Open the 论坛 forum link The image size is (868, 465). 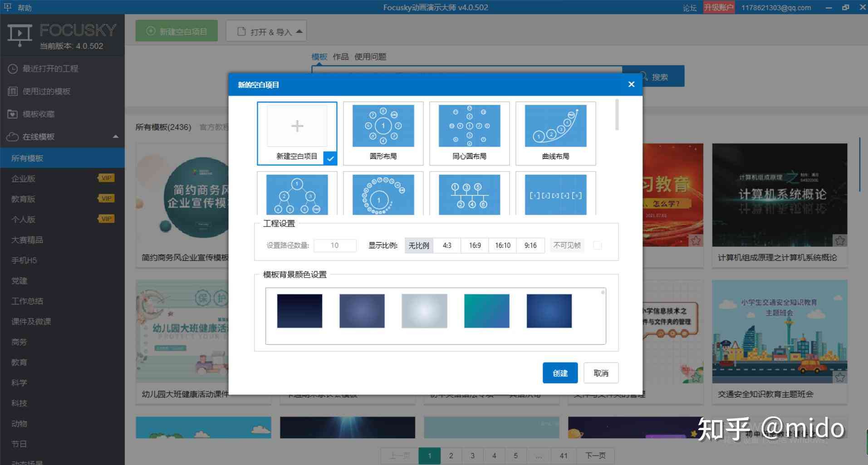pyautogui.click(x=690, y=8)
